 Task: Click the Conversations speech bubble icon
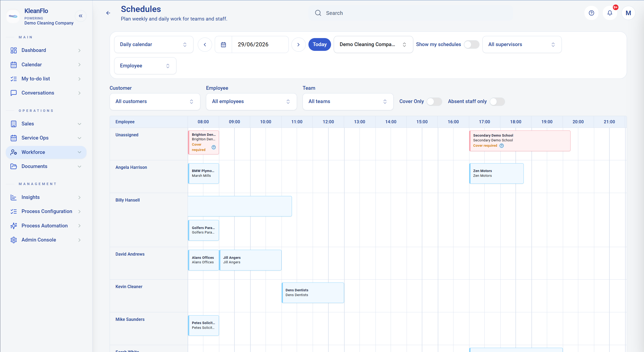[14, 93]
